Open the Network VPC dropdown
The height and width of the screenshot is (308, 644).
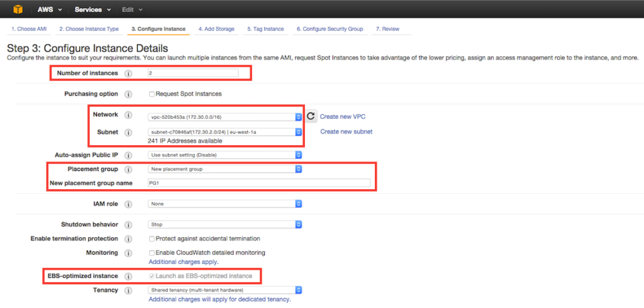pos(225,117)
